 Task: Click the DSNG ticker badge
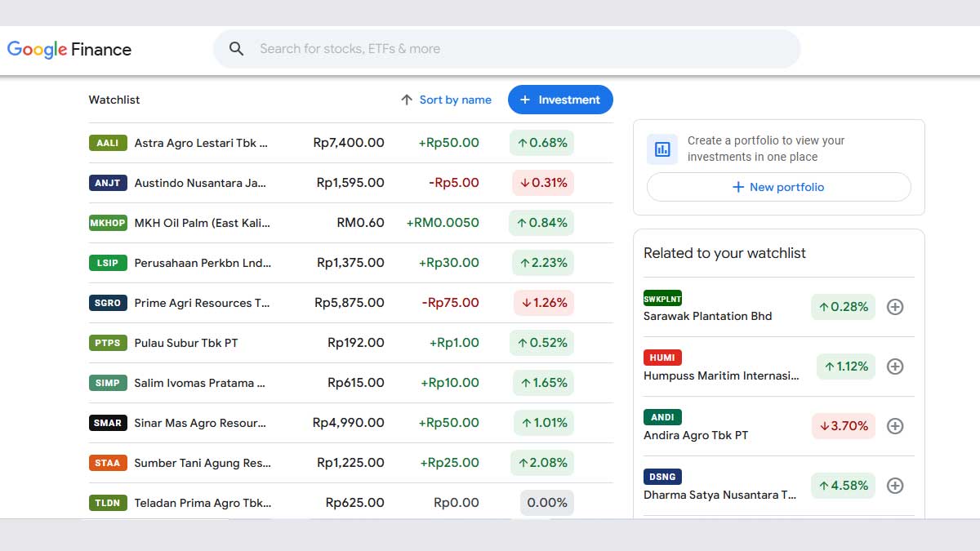click(662, 477)
